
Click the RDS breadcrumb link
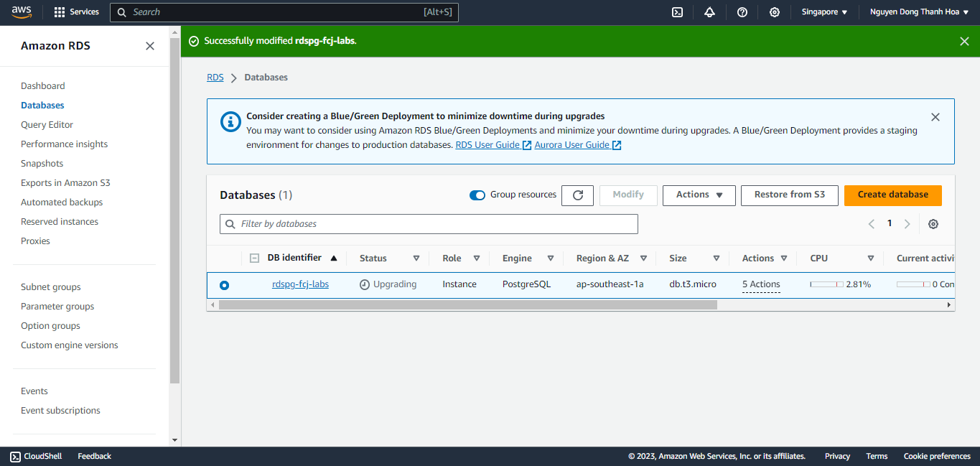tap(215, 78)
